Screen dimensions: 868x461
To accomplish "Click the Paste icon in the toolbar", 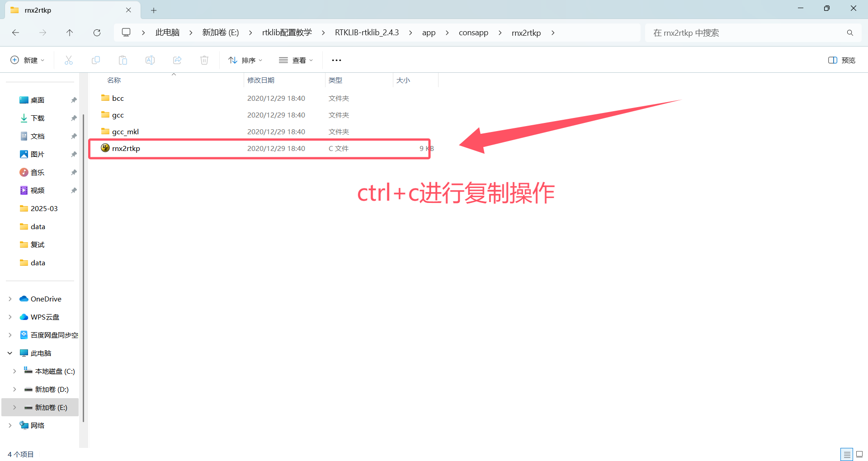I will click(x=123, y=60).
